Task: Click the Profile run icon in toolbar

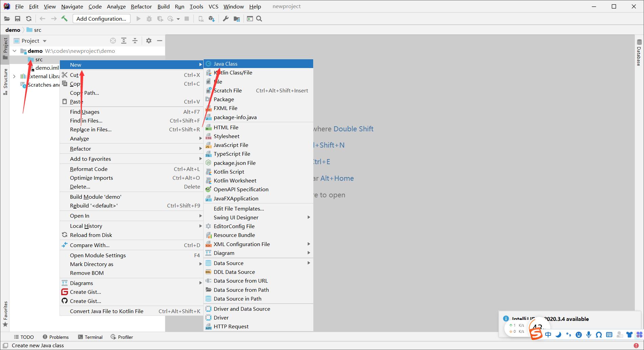Action: (170, 19)
